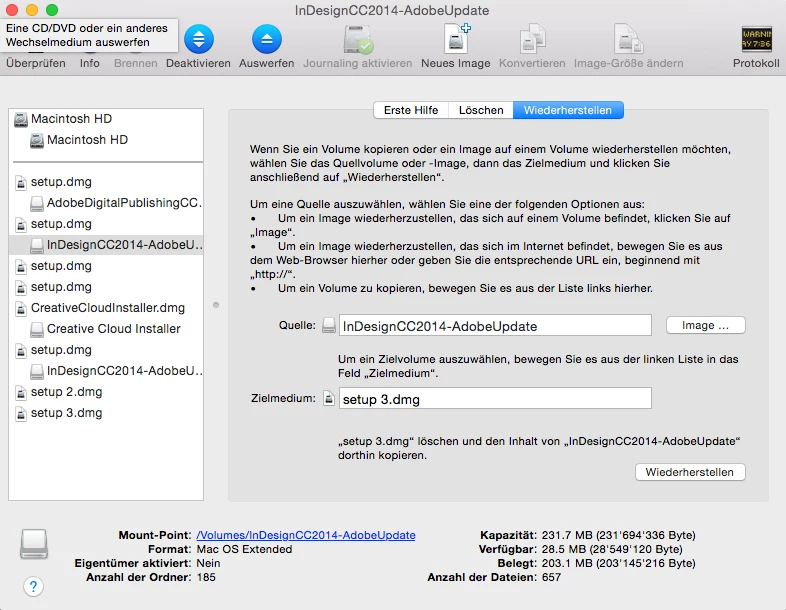Click the volume icon beside Quelle field

pyautogui.click(x=329, y=325)
